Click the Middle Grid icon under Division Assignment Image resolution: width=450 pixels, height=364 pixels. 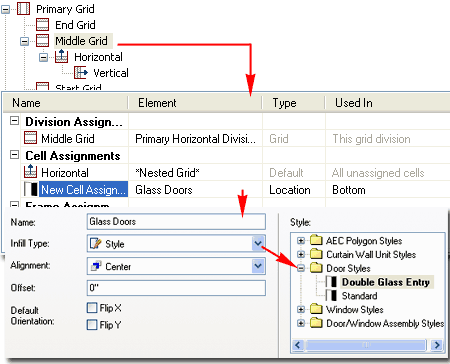pos(31,138)
